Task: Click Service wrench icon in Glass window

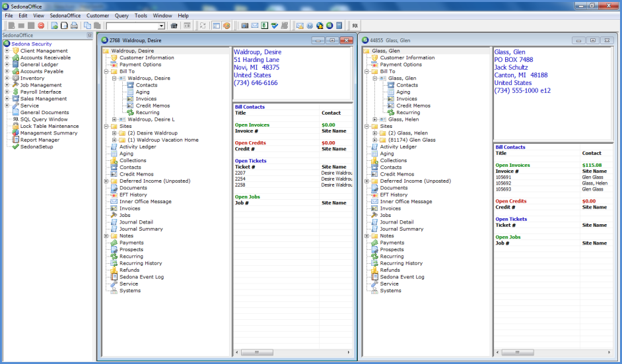Action: point(374,284)
